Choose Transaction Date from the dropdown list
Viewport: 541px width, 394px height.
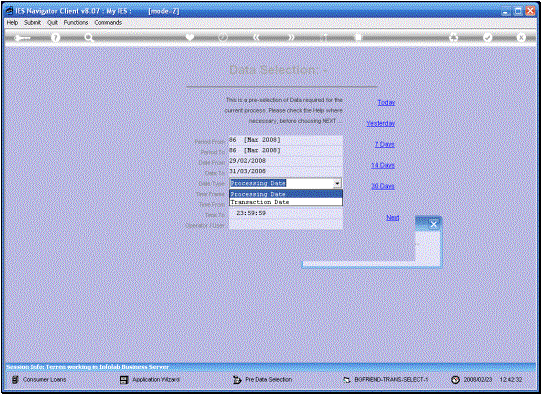point(286,202)
